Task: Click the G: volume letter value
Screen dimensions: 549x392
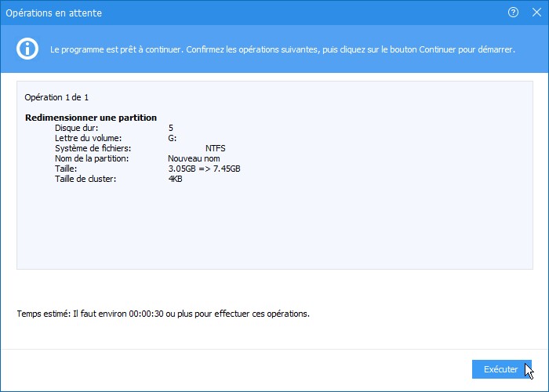Action: click(173, 137)
